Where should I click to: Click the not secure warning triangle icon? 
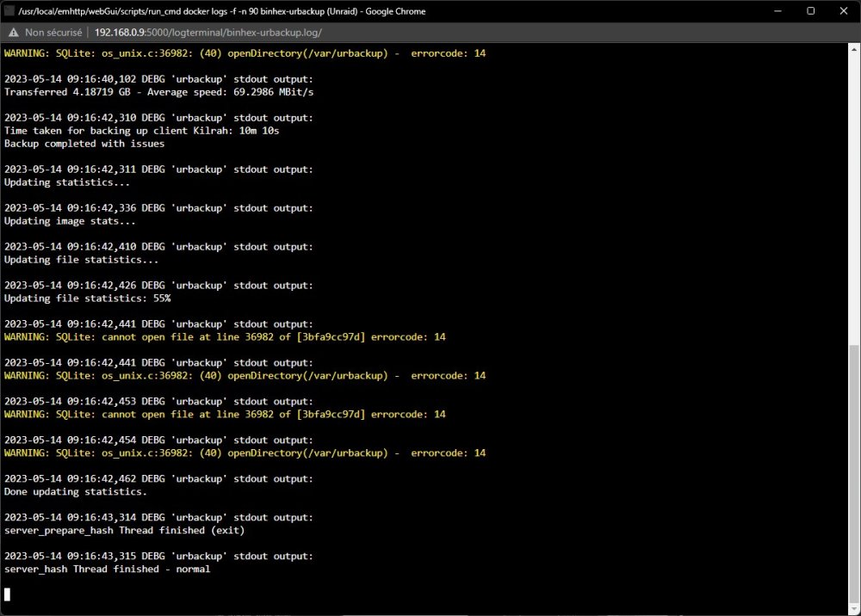coord(13,33)
